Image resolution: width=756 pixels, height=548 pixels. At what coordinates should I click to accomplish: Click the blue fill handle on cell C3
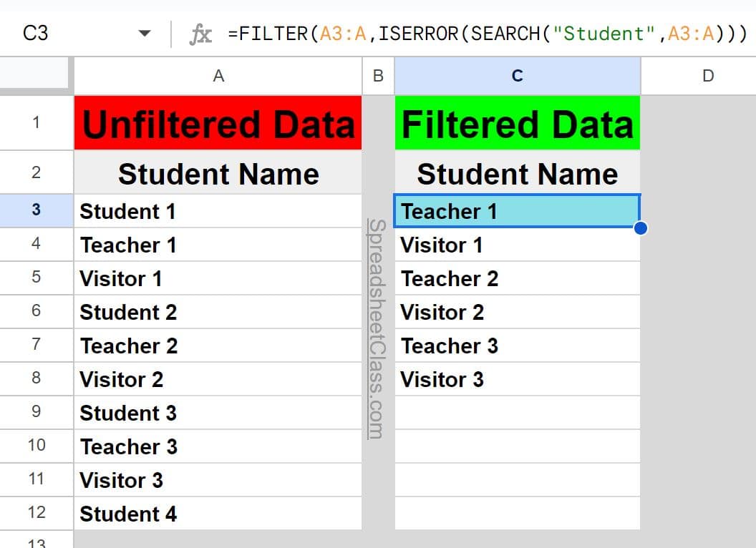pos(641,228)
